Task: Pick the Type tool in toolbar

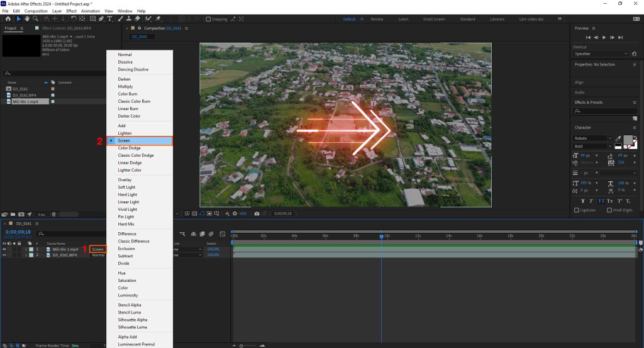Action: click(x=111, y=19)
